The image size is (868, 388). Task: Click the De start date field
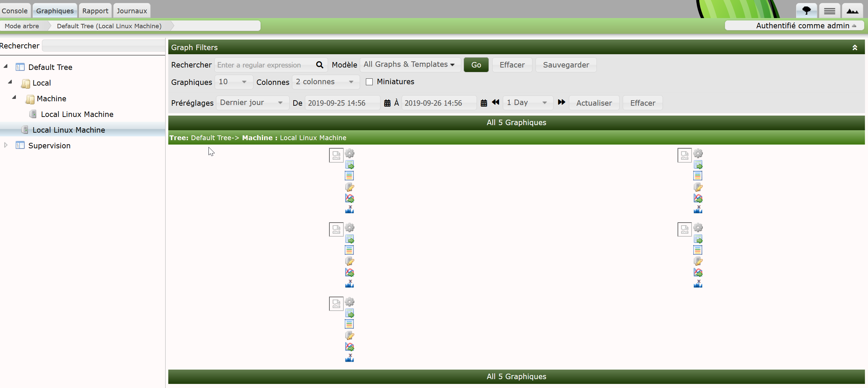[342, 103]
